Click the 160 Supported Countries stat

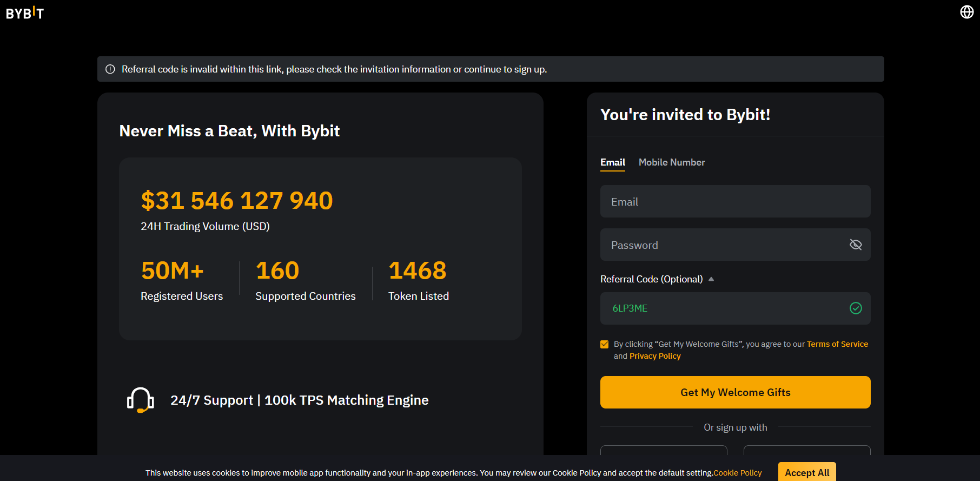point(306,280)
